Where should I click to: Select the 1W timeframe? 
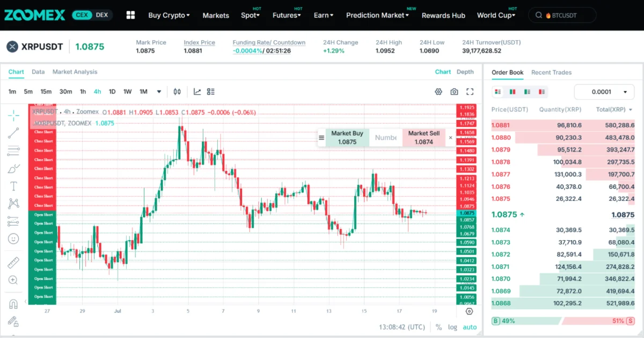coord(127,91)
